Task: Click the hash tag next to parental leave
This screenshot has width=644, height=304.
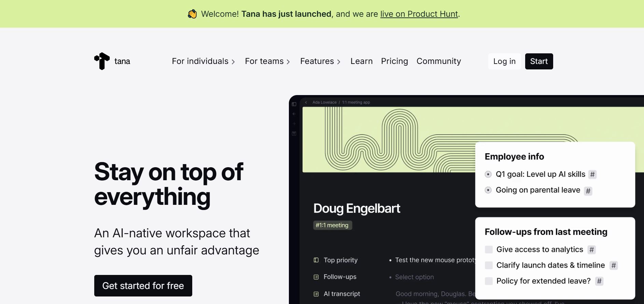Action: [x=588, y=191]
